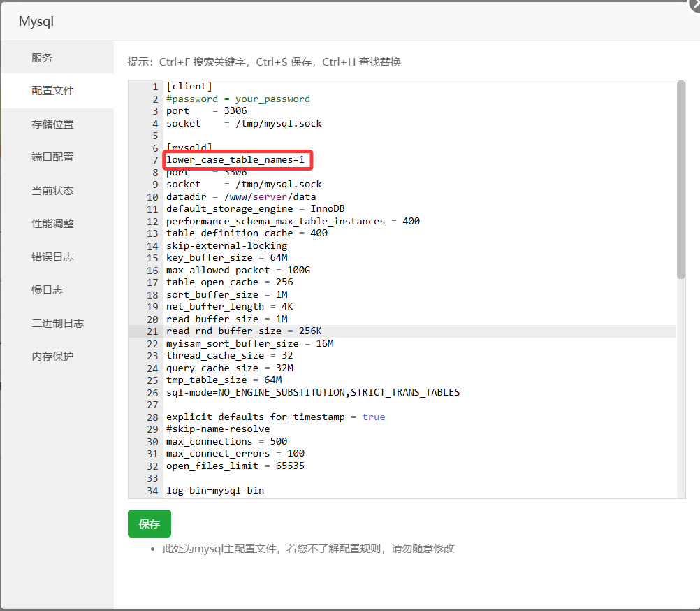
Task: Select the 内存保护 tab
Action: tap(52, 357)
